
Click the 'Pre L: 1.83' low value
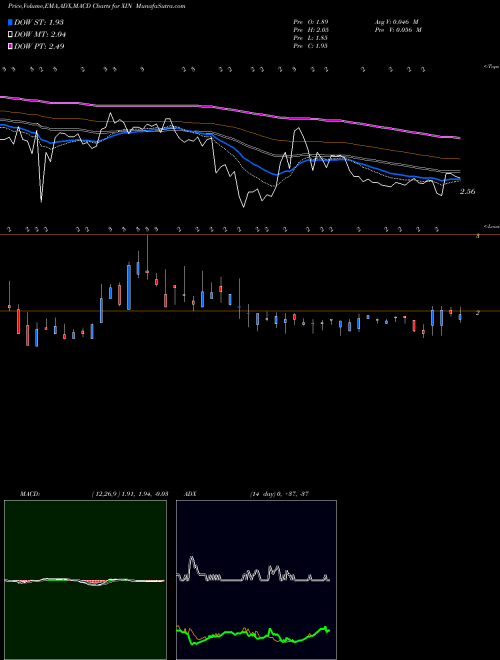pos(311,38)
